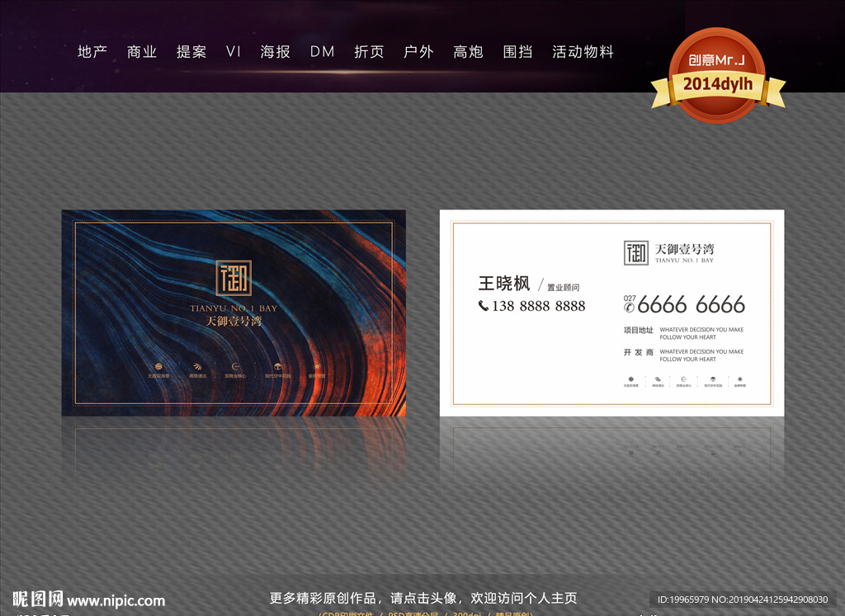Click the black 御 logo on the white card
Image resolution: width=845 pixels, height=616 pixels.
coord(636,253)
